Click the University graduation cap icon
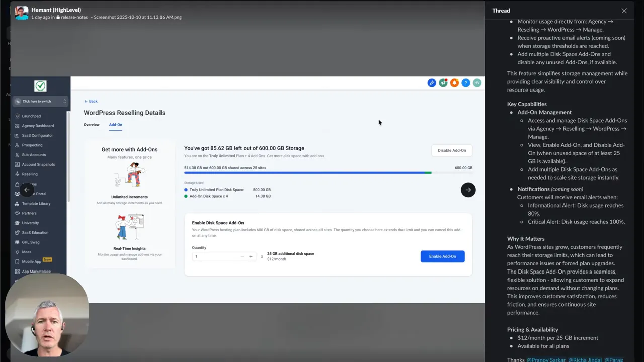644x362 pixels. (x=18, y=223)
